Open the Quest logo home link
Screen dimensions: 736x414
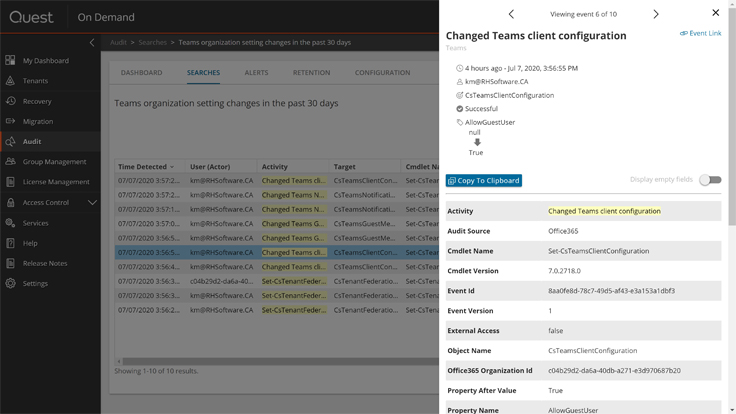(31, 17)
